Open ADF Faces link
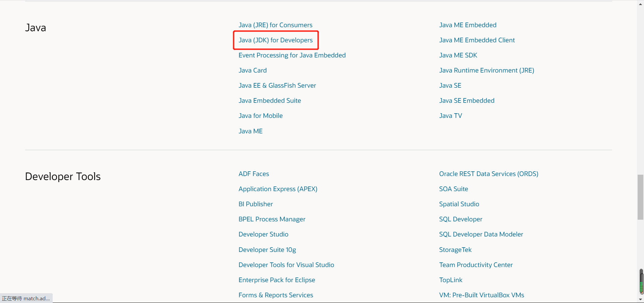The image size is (644, 303). (254, 174)
